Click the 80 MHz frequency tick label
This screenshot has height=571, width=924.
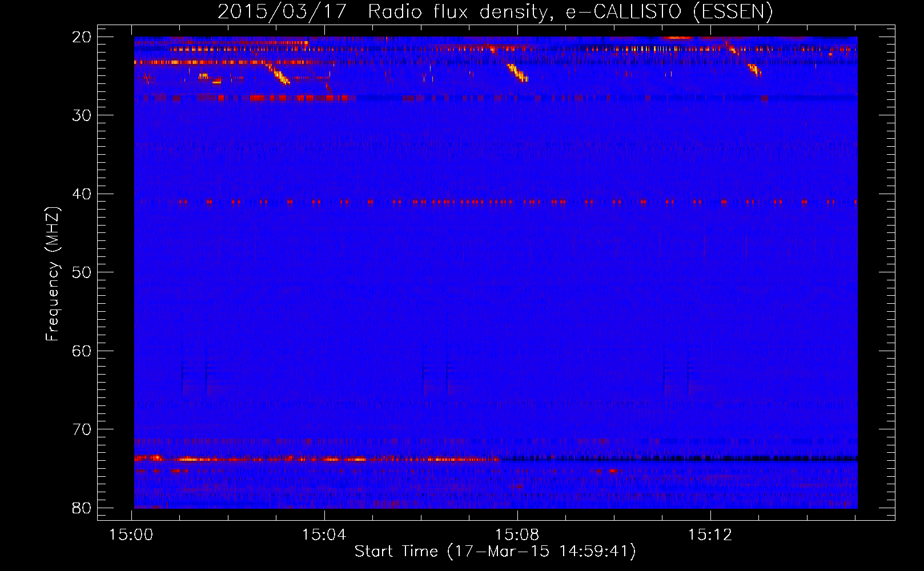click(x=82, y=508)
